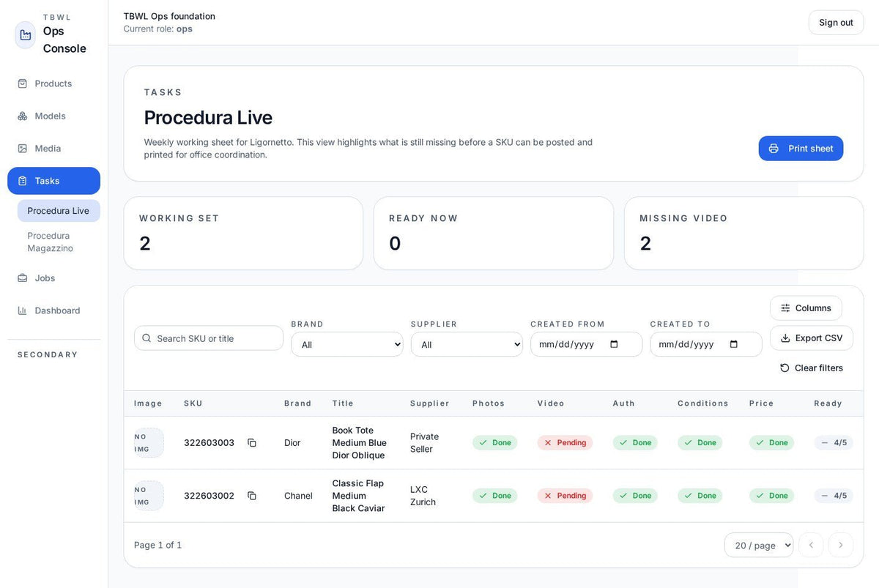The image size is (879, 588).
Task: Expand the Brand filter dropdown
Action: [x=347, y=344]
